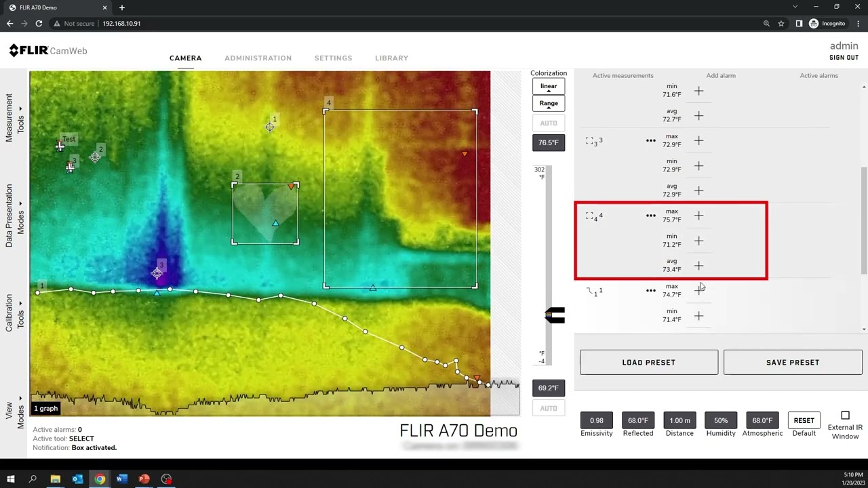This screenshot has width=868, height=488.
Task: Add alarm for box 4 max 75.7°F
Action: (x=698, y=216)
